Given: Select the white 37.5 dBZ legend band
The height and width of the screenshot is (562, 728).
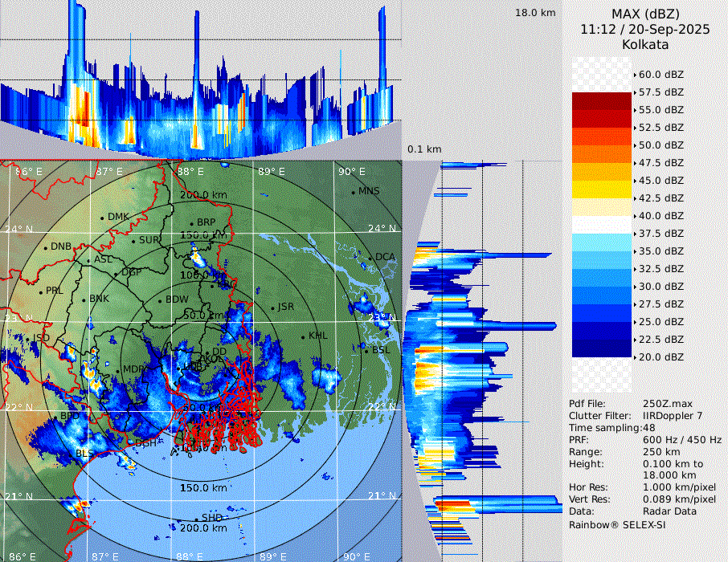Looking at the screenshot, I should [x=602, y=224].
